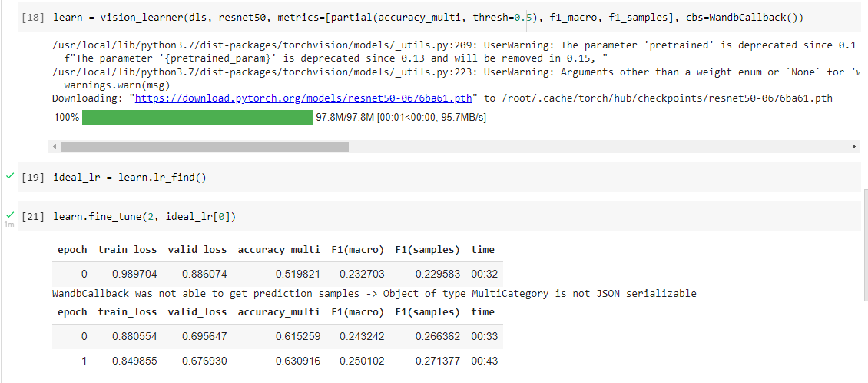Click the accuracy_multi header in first table
Viewport: 868px width, 383px height.
pyautogui.click(x=278, y=249)
